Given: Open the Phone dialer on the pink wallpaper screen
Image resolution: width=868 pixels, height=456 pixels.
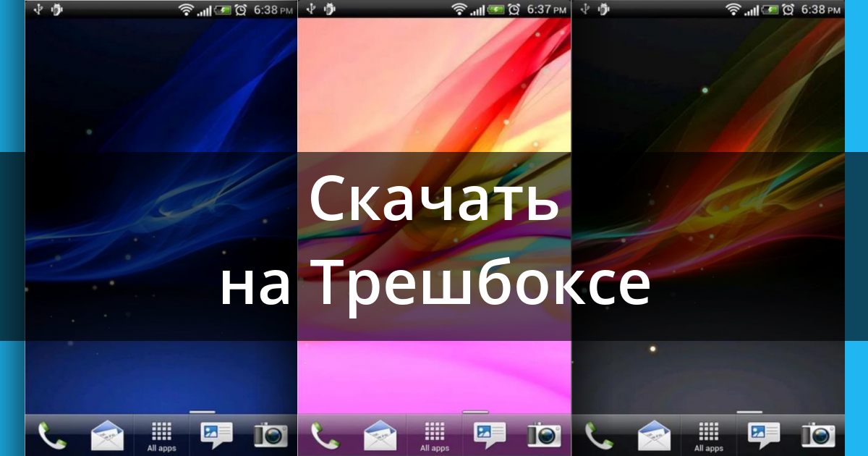Looking at the screenshot, I should [325, 435].
